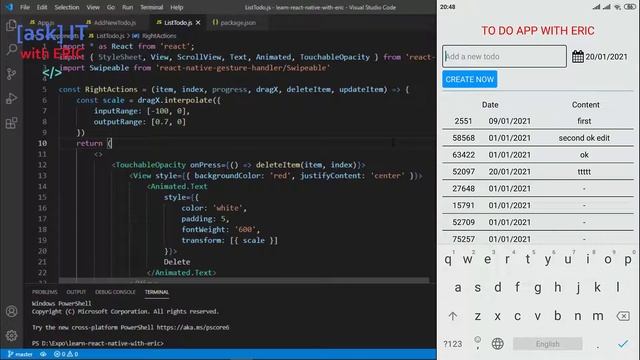Close the ListTodo.js editor tab
The width and height of the screenshot is (640, 360).
(x=198, y=22)
